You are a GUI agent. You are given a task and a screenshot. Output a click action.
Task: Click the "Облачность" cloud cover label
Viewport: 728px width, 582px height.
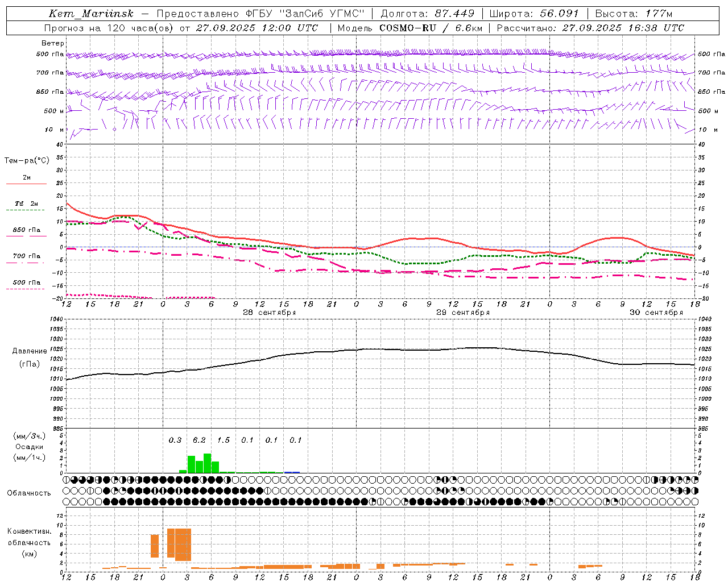click(29, 493)
